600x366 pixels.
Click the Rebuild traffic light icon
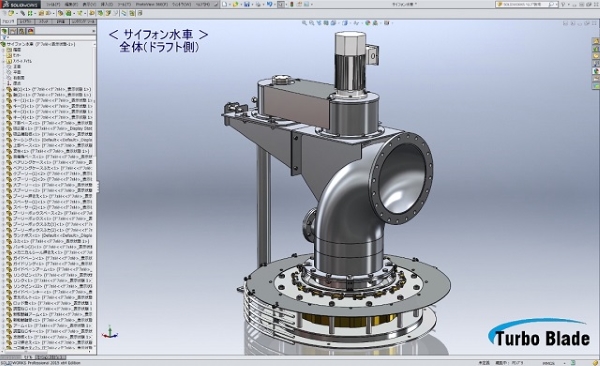pyautogui.click(x=292, y=4)
